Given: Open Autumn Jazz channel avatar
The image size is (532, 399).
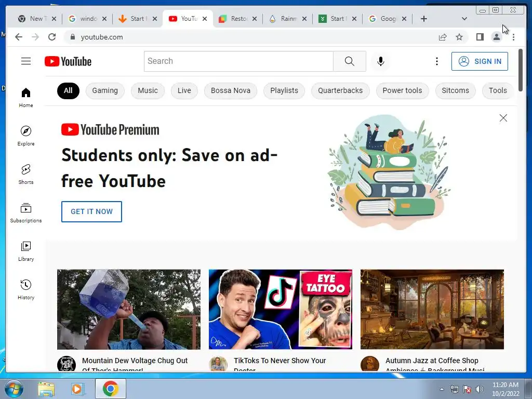Looking at the screenshot, I should pyautogui.click(x=369, y=364).
